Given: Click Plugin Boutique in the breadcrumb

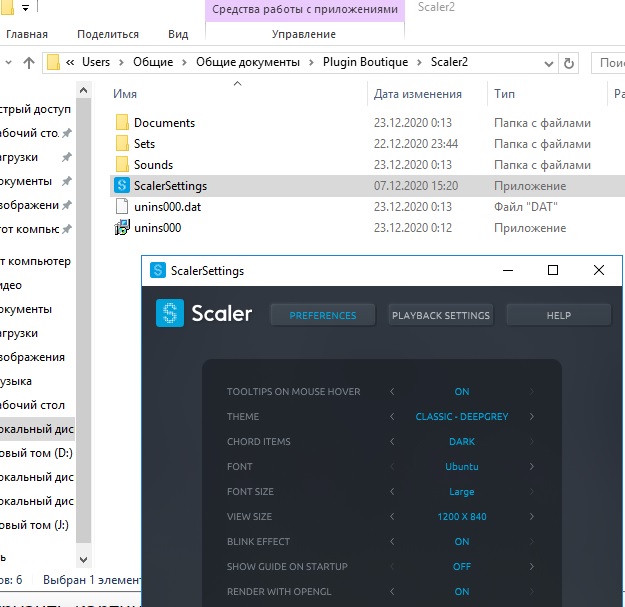Looking at the screenshot, I should click(x=365, y=62).
